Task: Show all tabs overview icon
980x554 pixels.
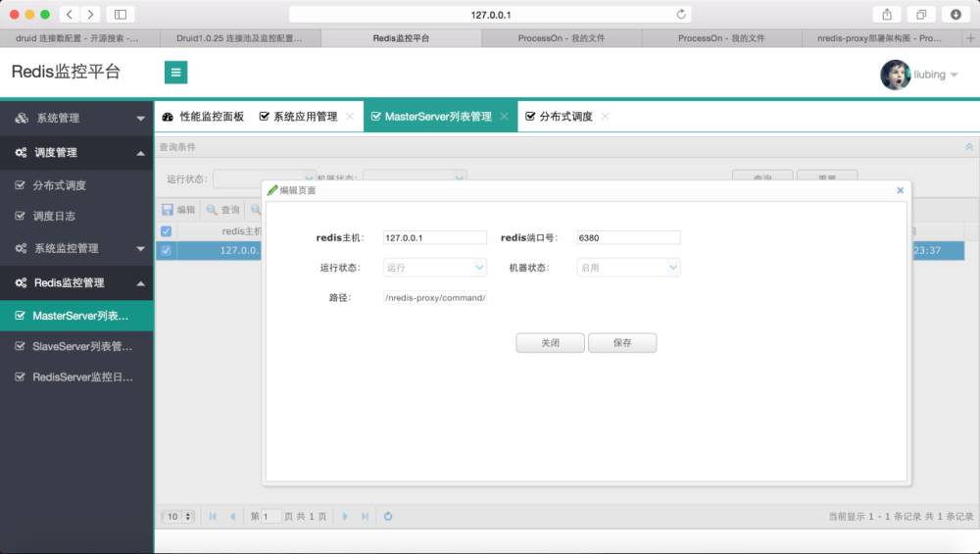Action: pos(921,15)
